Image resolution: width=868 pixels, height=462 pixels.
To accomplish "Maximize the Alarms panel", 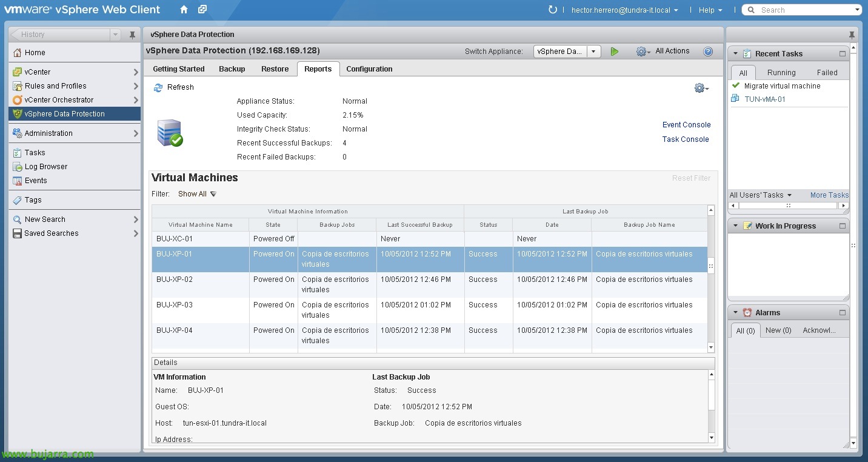I will pos(842,313).
